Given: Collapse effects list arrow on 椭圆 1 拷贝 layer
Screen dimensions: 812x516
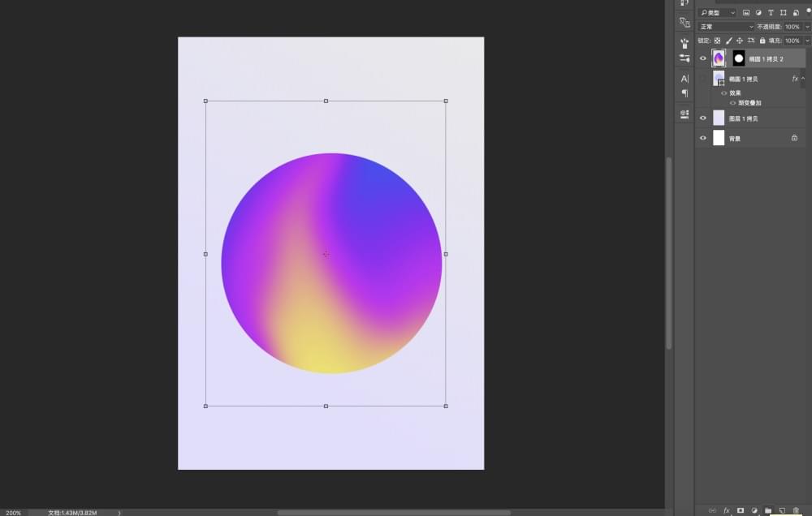Looking at the screenshot, I should (803, 79).
